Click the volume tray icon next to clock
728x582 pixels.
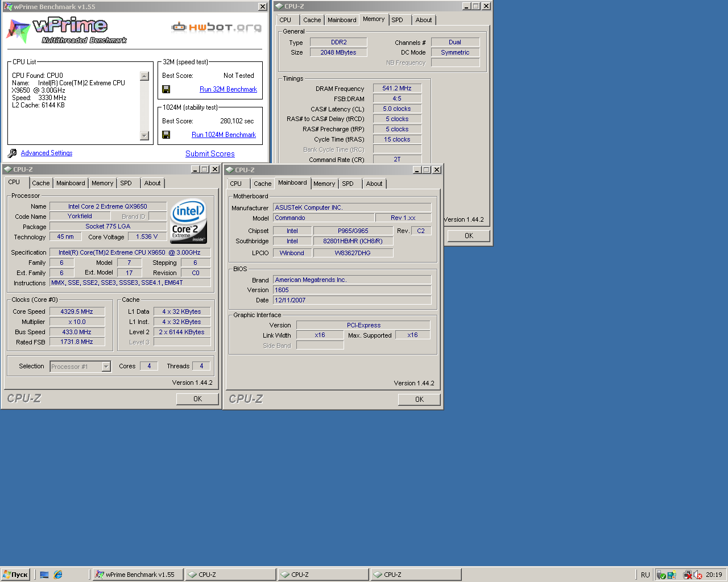point(698,575)
